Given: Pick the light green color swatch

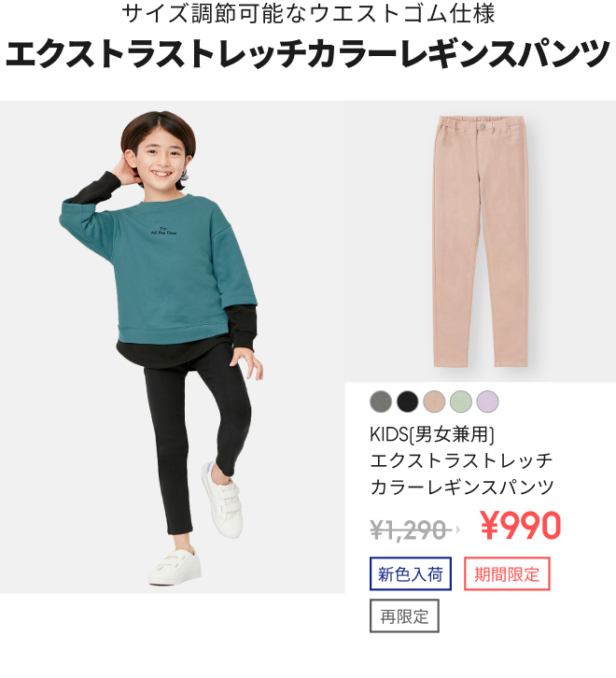Looking at the screenshot, I should [x=461, y=402].
